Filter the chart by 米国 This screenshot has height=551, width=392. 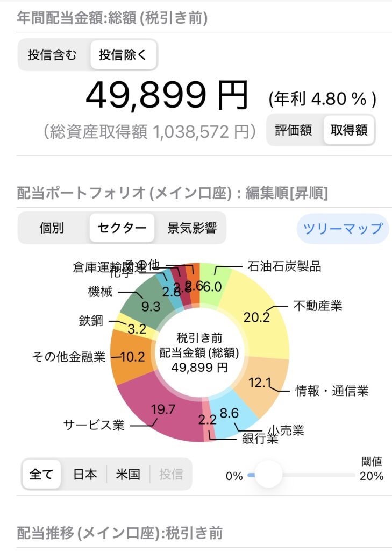tap(128, 474)
